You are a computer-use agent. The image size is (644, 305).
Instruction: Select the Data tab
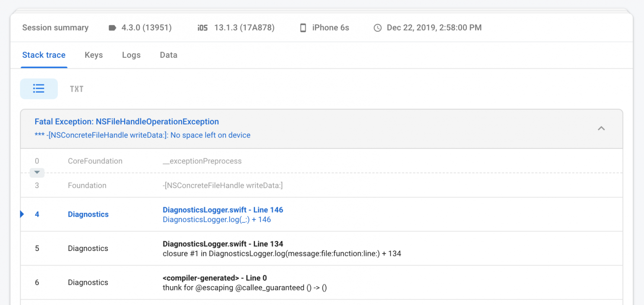pos(168,55)
